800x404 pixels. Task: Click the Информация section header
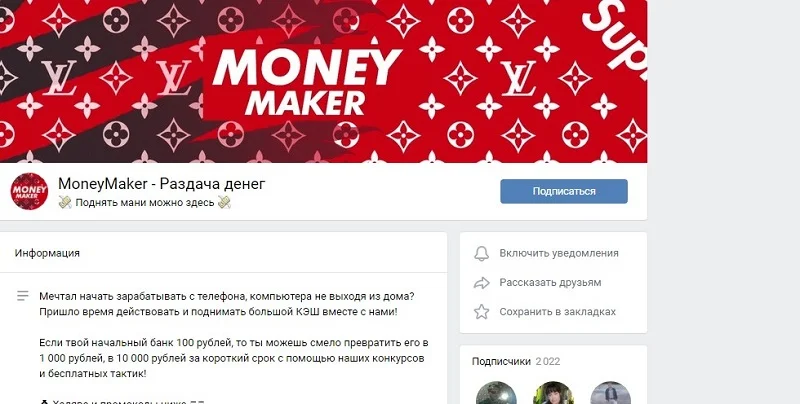(47, 253)
